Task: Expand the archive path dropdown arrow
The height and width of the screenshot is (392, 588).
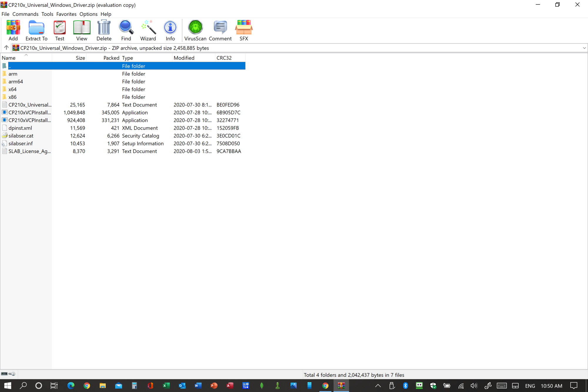Action: pyautogui.click(x=584, y=48)
